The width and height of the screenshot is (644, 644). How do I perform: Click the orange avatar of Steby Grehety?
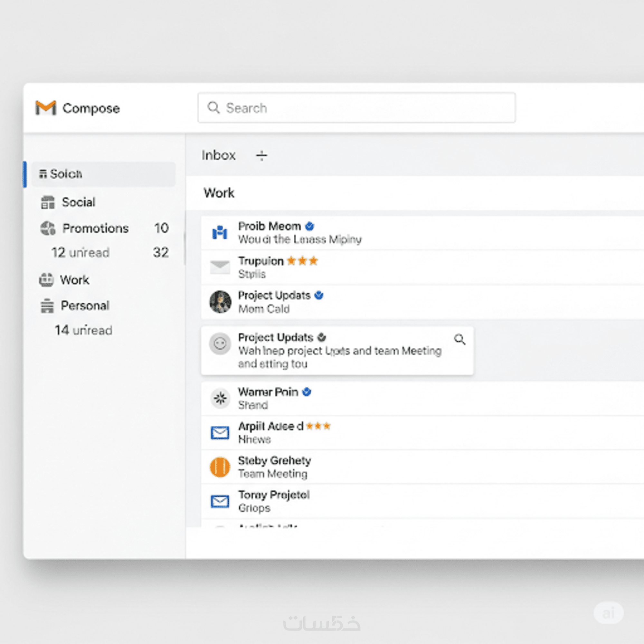tap(220, 467)
